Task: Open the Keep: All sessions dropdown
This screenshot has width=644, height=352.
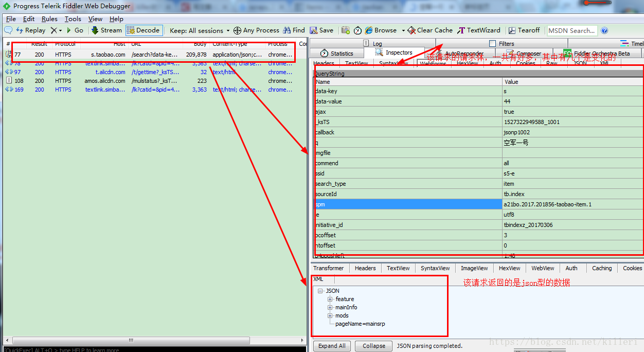Action: pos(200,30)
